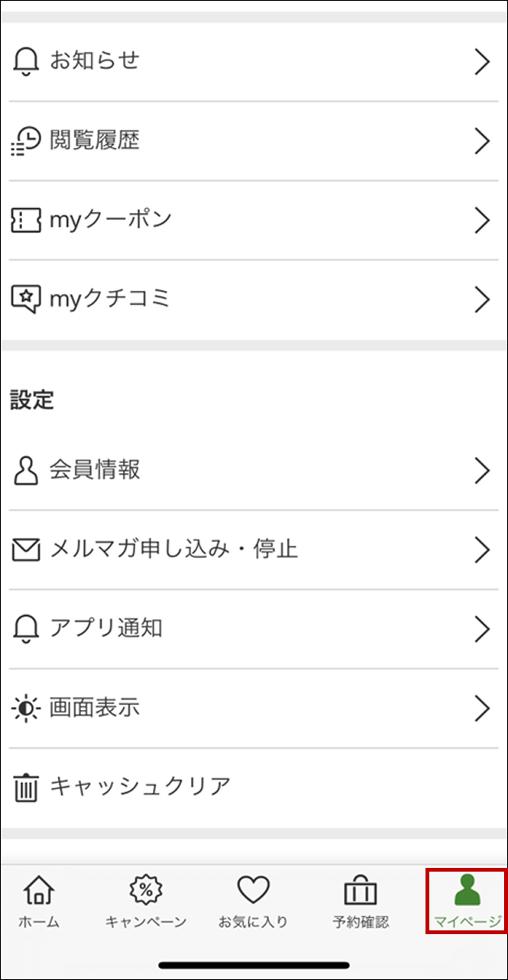Screen dimensions: 508x980
Task: Tap the キャッシュクリア text
Action: click(x=141, y=787)
